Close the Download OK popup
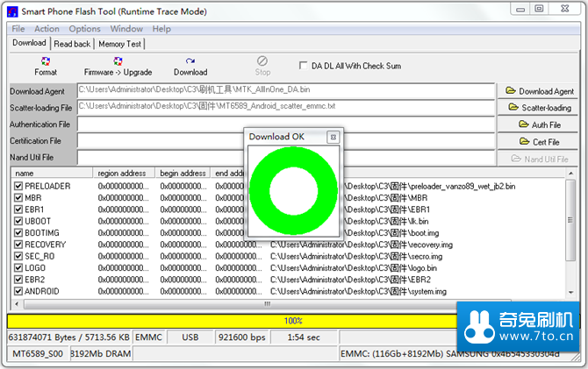Image resolution: width=588 pixels, height=369 pixels. tap(333, 137)
